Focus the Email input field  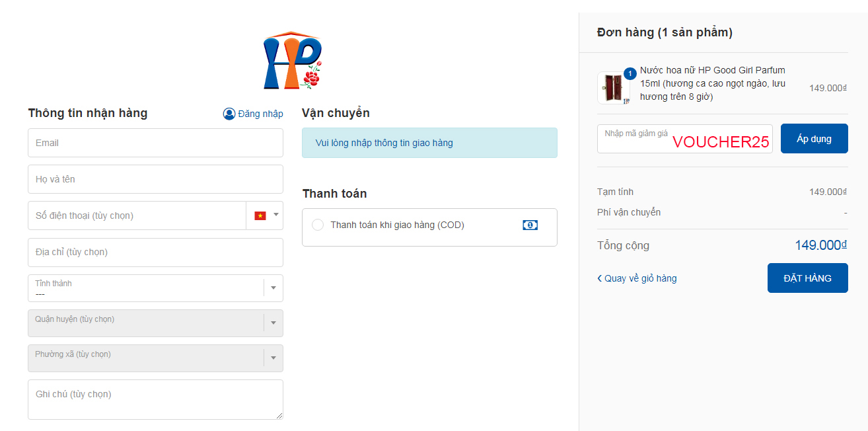pyautogui.click(x=155, y=143)
